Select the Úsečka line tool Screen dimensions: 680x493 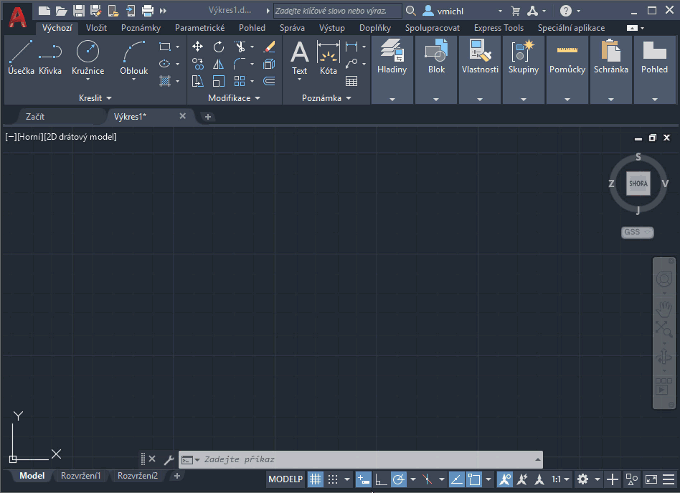point(20,57)
